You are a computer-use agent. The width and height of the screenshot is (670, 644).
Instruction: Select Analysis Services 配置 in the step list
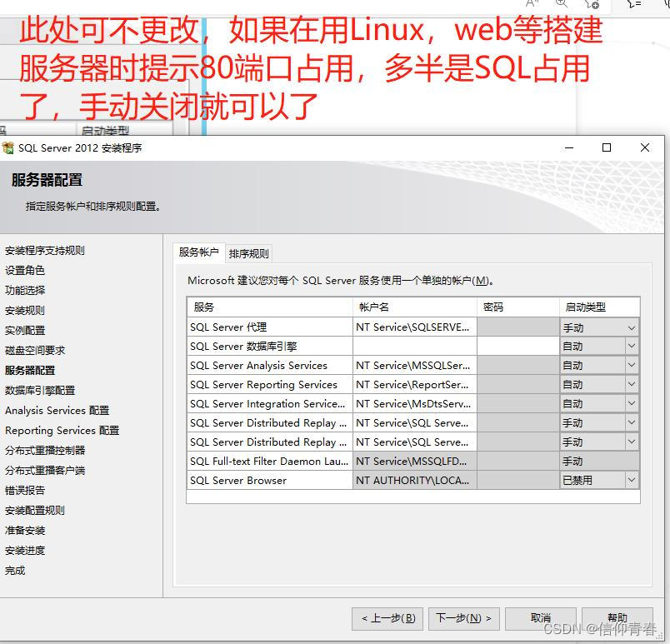(x=57, y=411)
